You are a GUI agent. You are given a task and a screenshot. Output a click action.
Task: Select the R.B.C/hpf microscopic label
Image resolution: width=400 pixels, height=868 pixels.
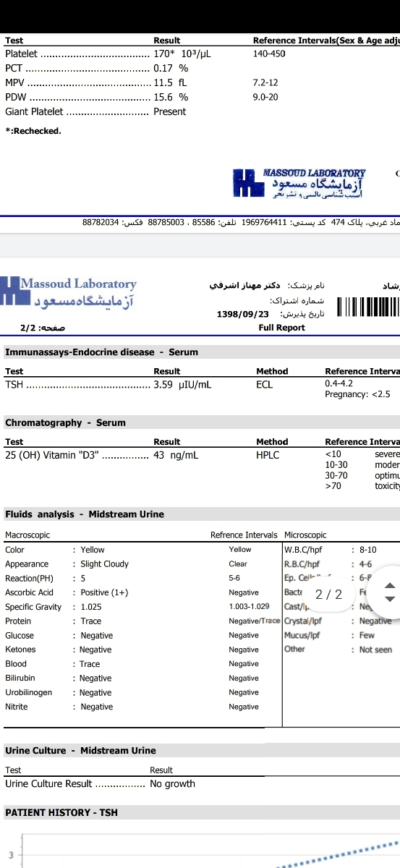(x=302, y=564)
